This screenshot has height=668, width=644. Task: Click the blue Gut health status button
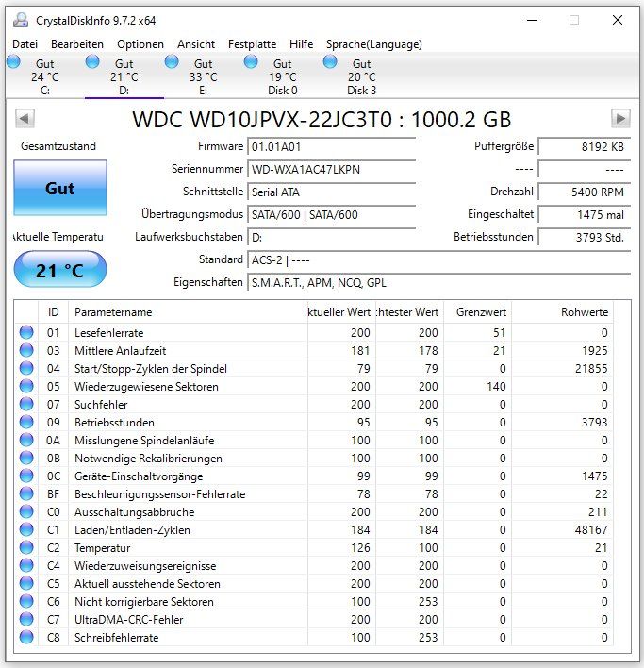tap(60, 188)
